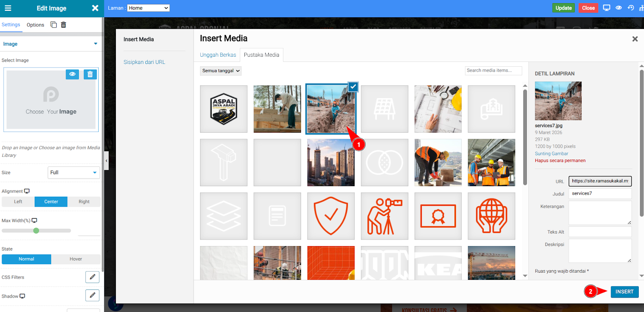The width and height of the screenshot is (644, 312).
Task: Open the Options tab in Edit Image panel
Action: click(x=35, y=25)
